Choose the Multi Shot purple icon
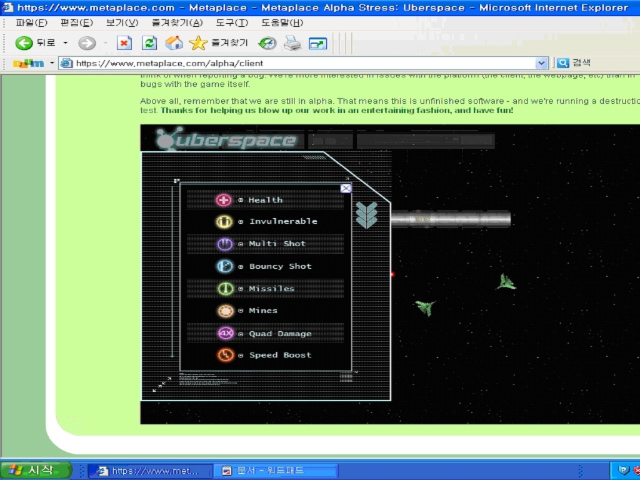The width and height of the screenshot is (640, 480). (224, 244)
